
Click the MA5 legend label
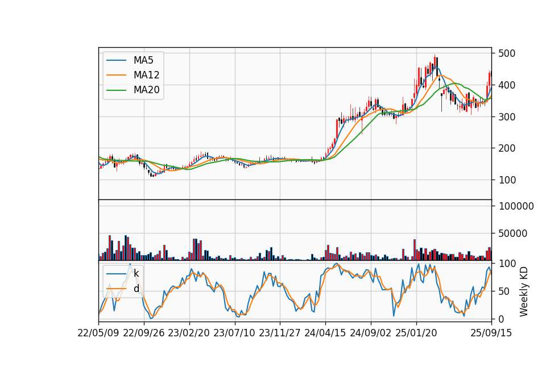143,60
